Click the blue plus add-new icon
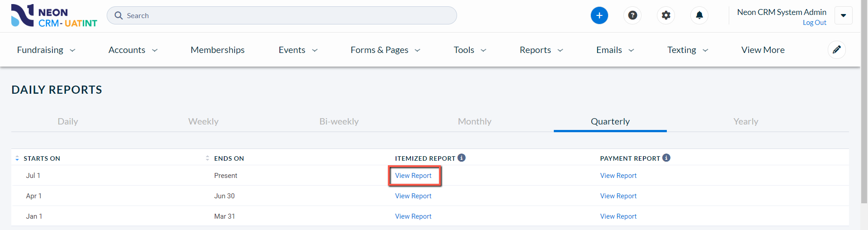Screen dimensions: 868x230 click(599, 15)
